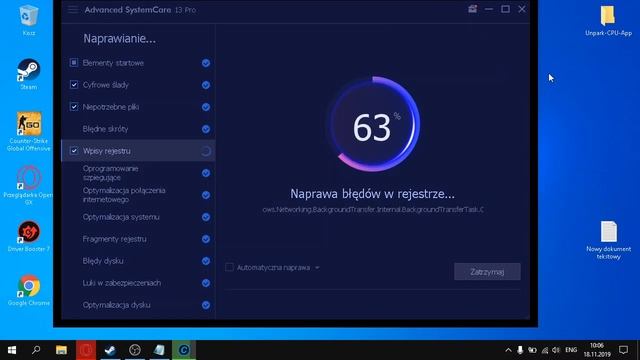This screenshot has height=360, width=640.
Task: Uncheck the Cyfrowe ślady checkbox
Action: (x=74, y=84)
